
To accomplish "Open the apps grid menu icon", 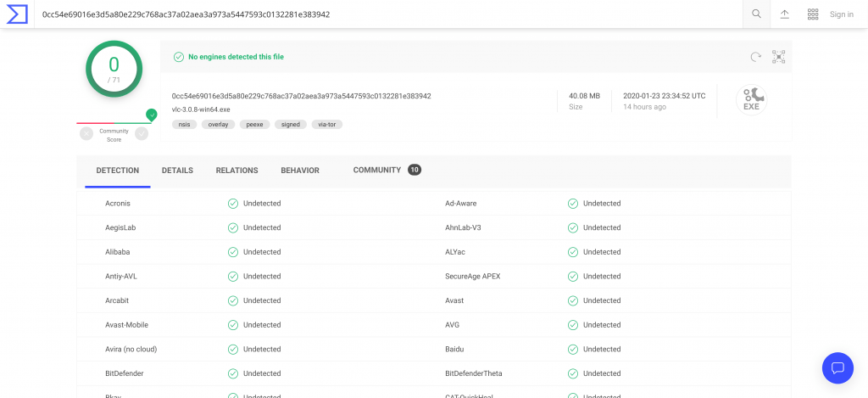I will pos(813,14).
